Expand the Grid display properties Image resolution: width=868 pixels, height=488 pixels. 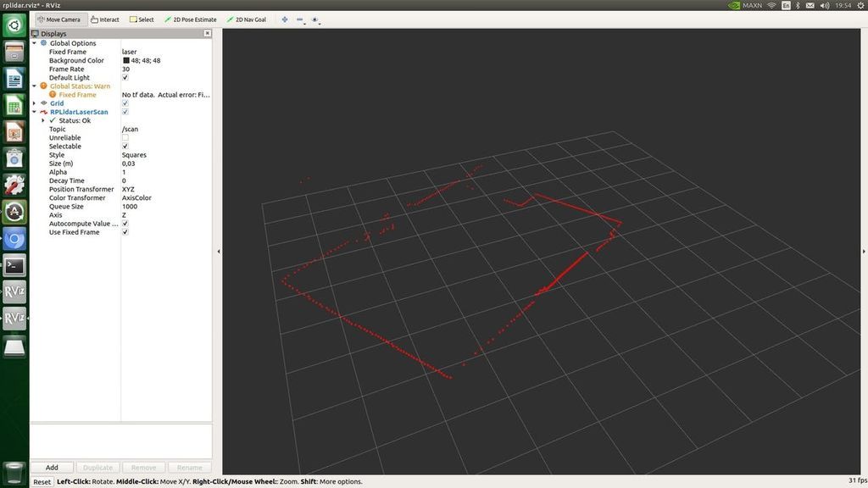tap(34, 103)
